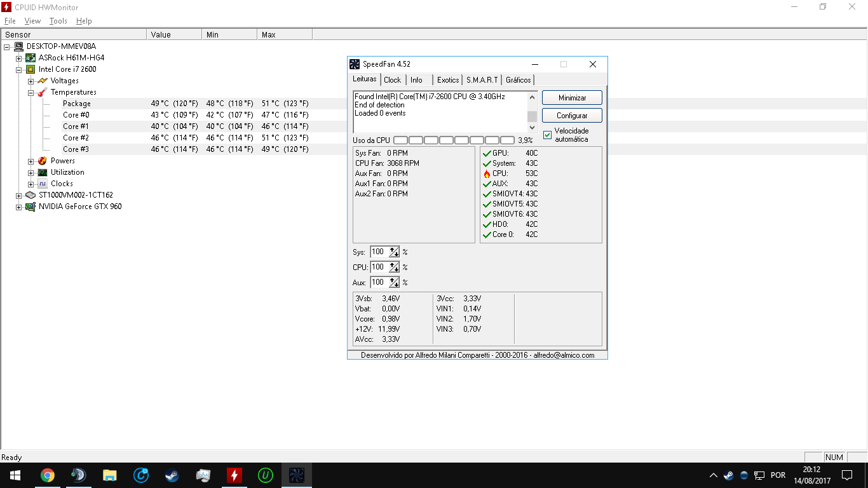Click the green checkmark next to GPU 40C
868x488 pixels.
coord(487,153)
